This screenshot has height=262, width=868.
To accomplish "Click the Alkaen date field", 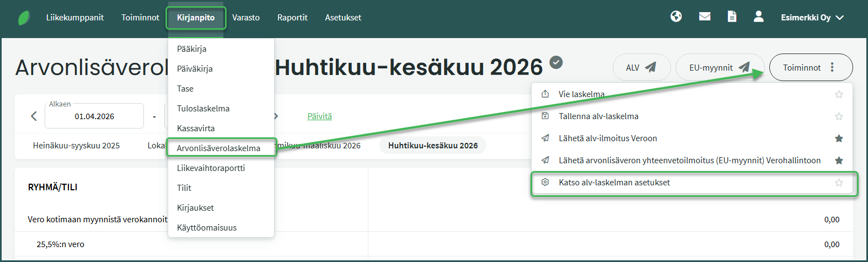I will click(x=94, y=116).
